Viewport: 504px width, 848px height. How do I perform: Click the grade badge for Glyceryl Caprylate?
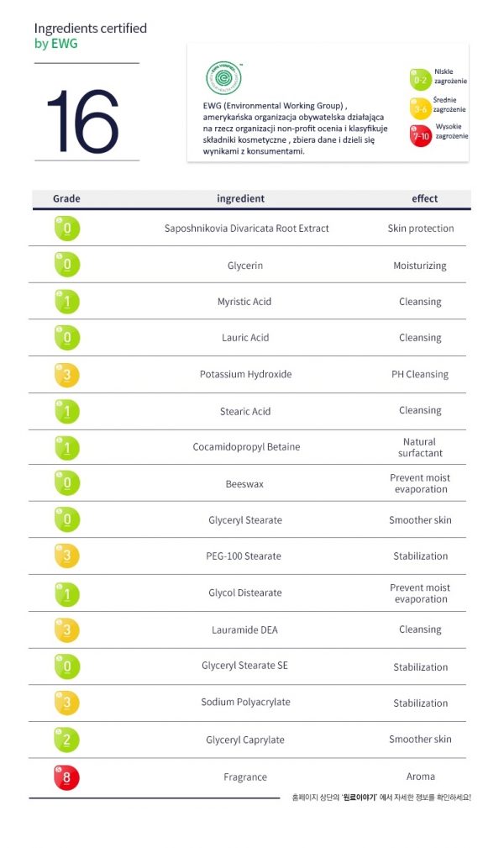click(x=67, y=740)
